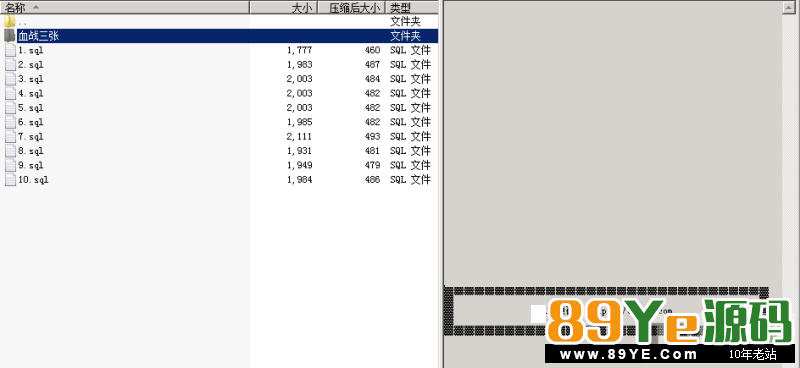Click the parent folder icon for ..
The width and height of the screenshot is (800, 368).
coord(10,21)
